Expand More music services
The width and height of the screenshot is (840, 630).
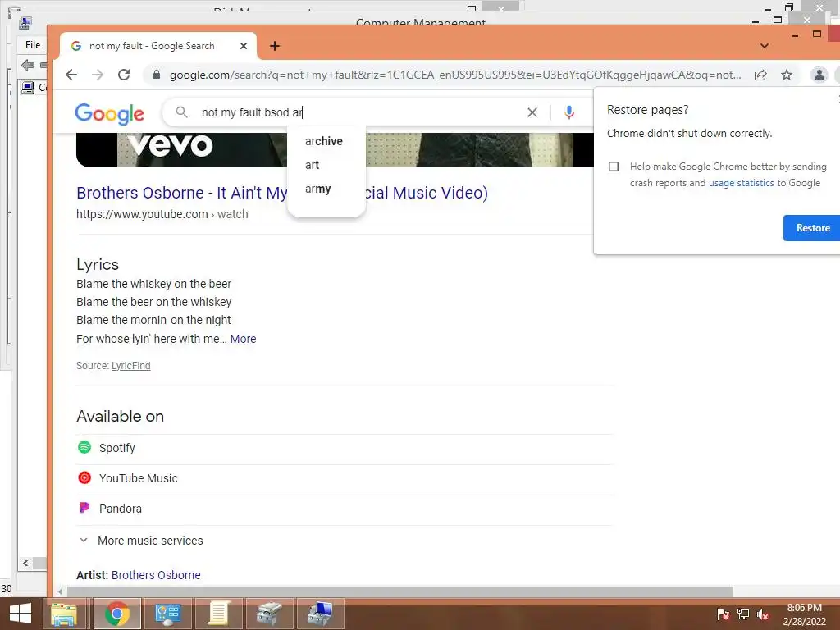tap(141, 541)
